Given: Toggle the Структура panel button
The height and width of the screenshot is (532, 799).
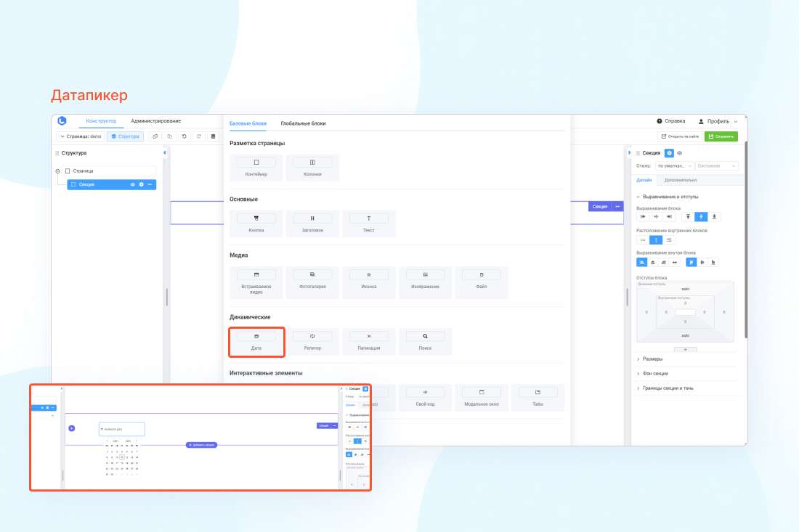Looking at the screenshot, I should (x=125, y=136).
